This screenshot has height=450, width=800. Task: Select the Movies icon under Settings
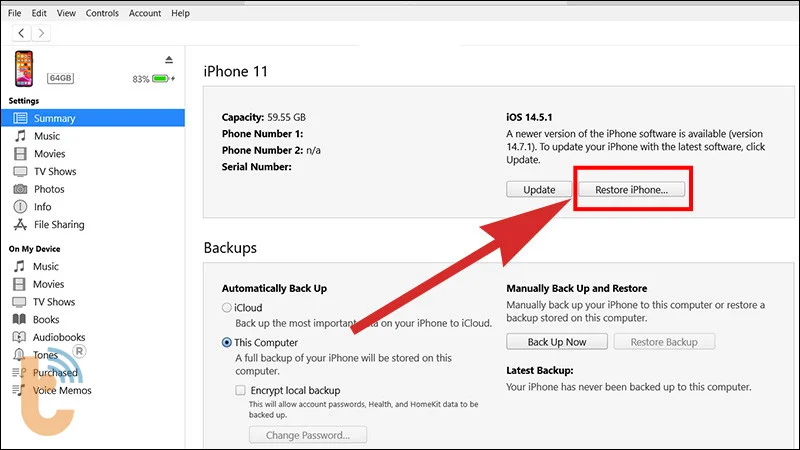pyautogui.click(x=20, y=154)
